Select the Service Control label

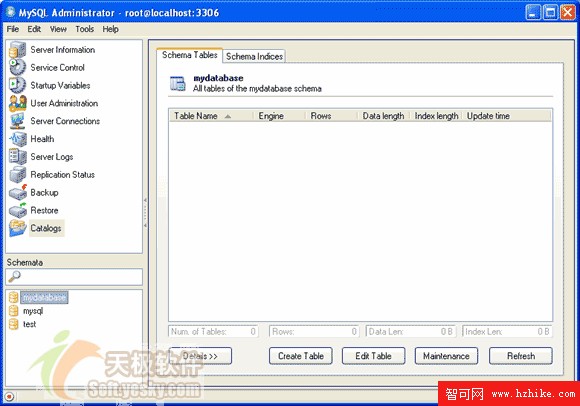click(57, 68)
